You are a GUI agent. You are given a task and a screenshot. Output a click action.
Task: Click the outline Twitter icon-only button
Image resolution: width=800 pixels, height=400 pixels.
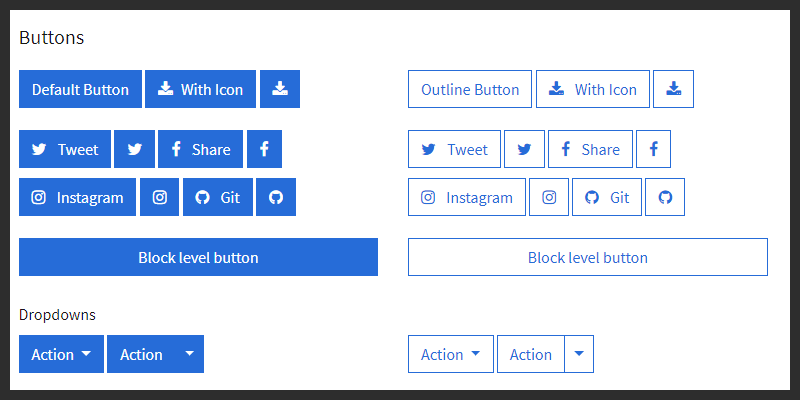click(524, 149)
